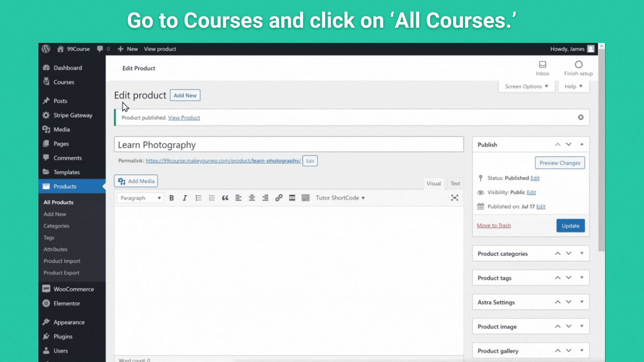Insert a blockquote using the quote icon
644x362 pixels.
[x=225, y=198]
